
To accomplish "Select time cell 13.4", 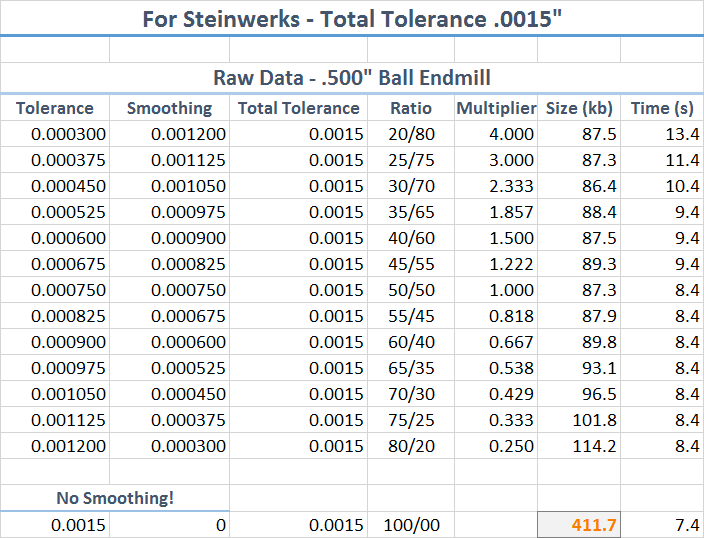I will (662, 134).
